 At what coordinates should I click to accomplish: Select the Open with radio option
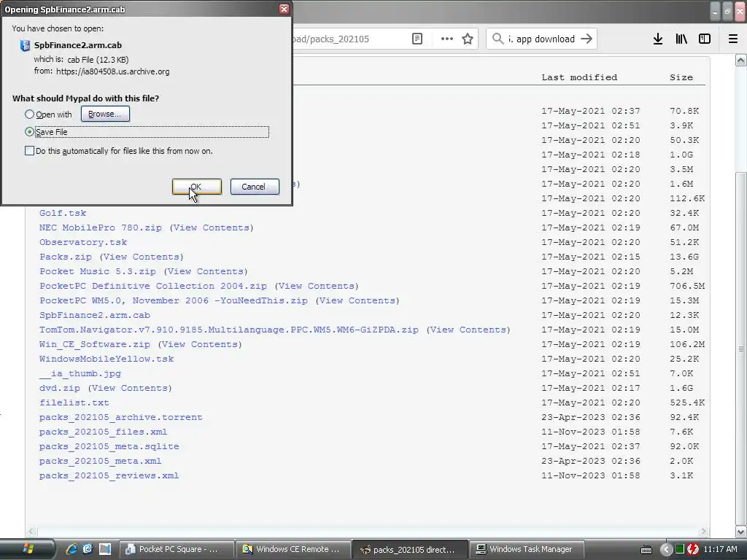tap(29, 114)
